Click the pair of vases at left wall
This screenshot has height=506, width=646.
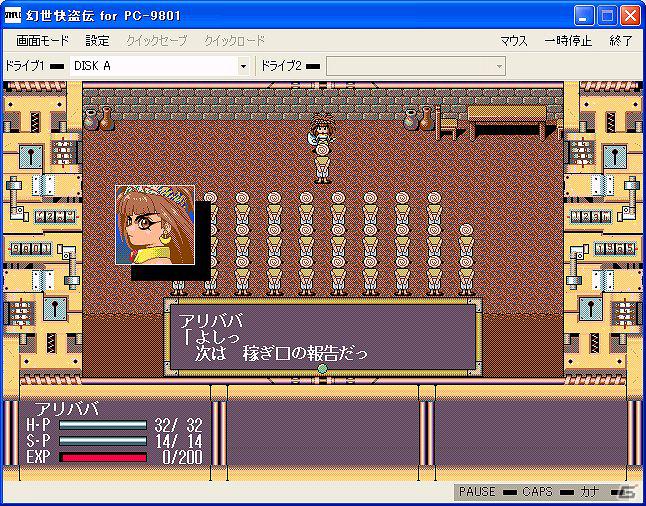pos(99,119)
